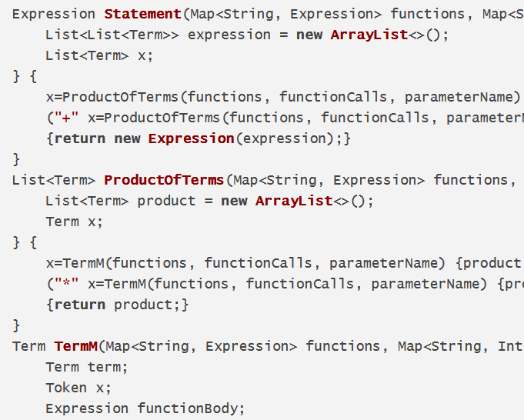Click the functionBody variable name
524x420 pixels.
coord(191,408)
